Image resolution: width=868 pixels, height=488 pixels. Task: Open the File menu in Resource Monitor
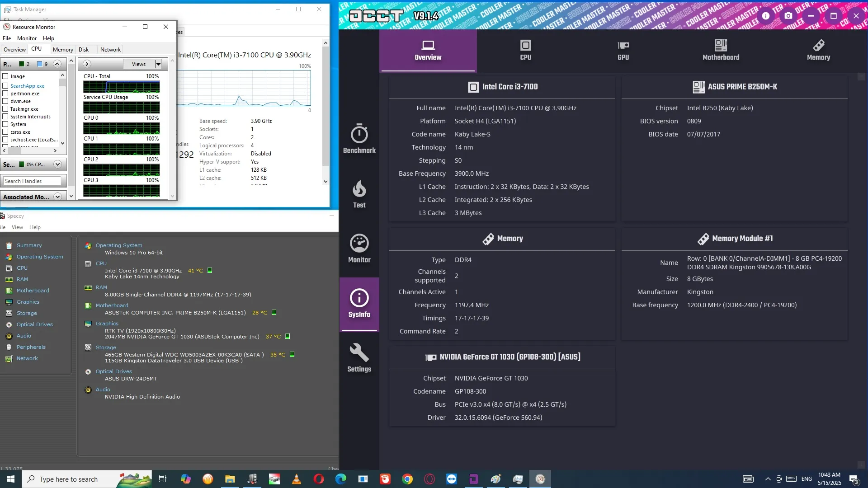[7, 38]
